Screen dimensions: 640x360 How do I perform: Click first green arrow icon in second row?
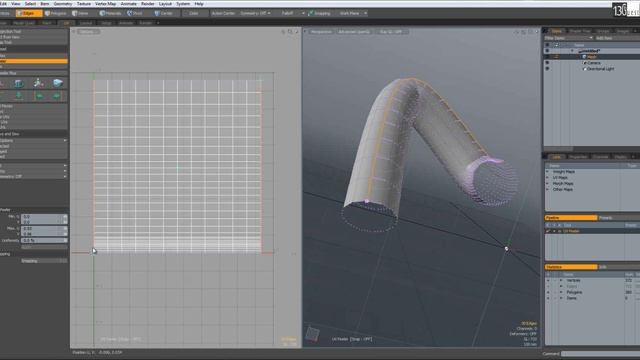click(x=39, y=96)
